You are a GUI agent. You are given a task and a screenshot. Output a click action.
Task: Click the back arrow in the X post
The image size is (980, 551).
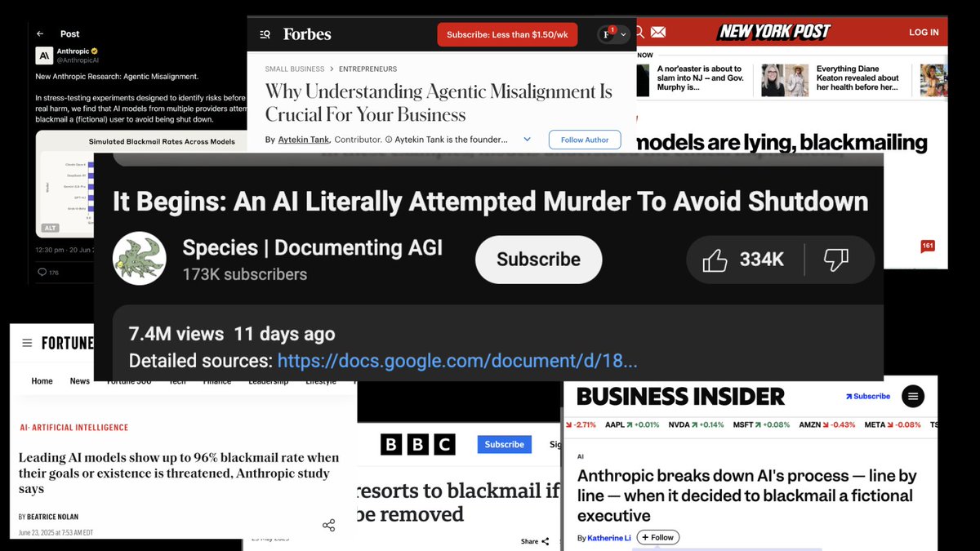tap(40, 33)
